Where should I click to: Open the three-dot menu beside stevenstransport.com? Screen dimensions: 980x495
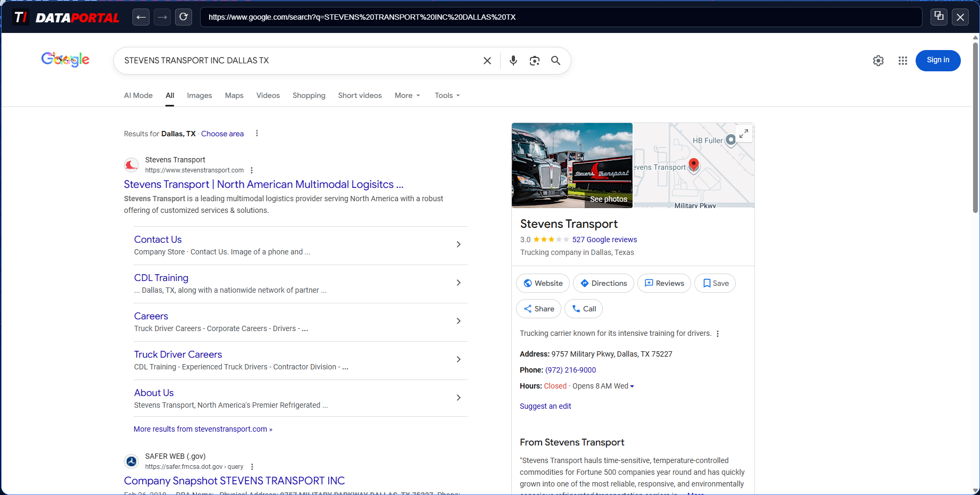[x=252, y=170]
